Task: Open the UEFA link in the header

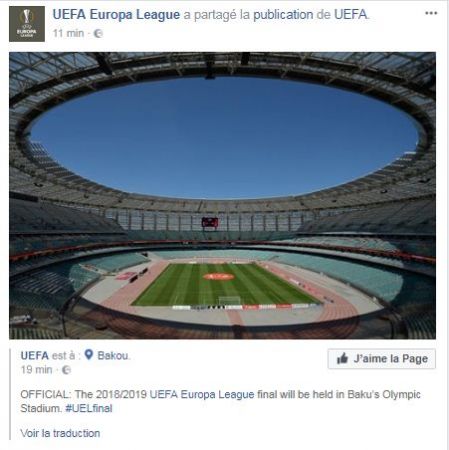Action: click(351, 15)
